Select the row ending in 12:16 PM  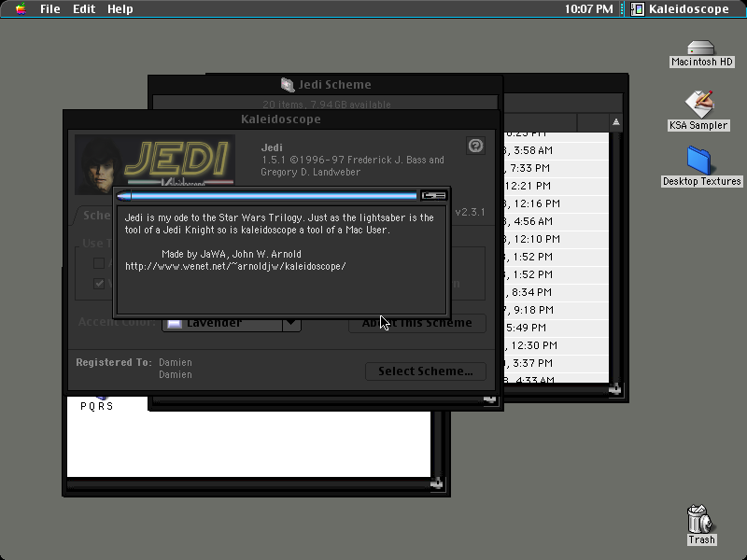(556, 203)
